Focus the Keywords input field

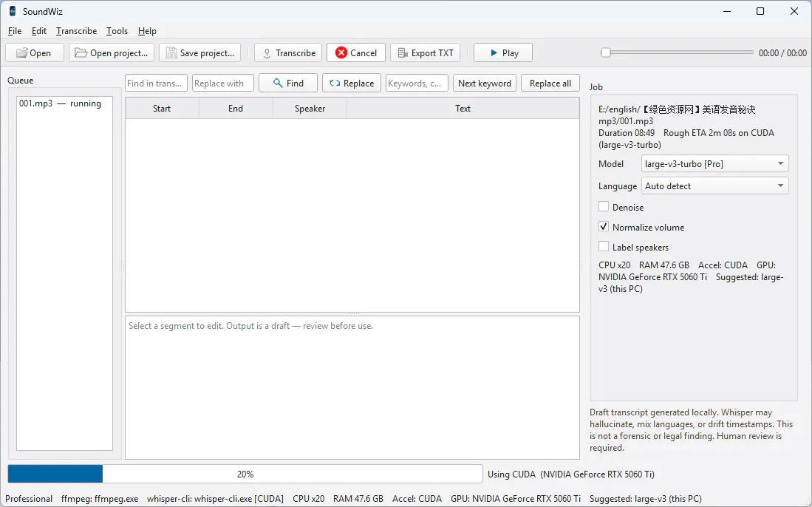pyautogui.click(x=417, y=84)
